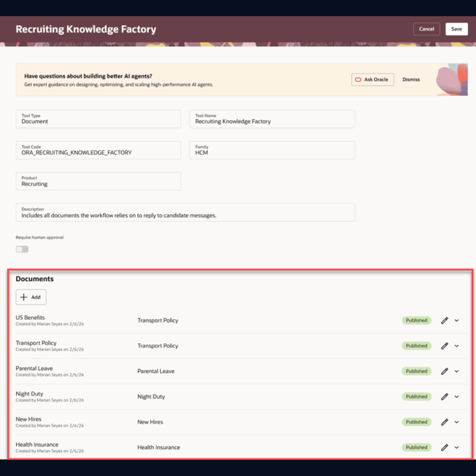Image resolution: width=476 pixels, height=476 pixels.
Task: Edit the Parental Leave document
Action: pos(444,371)
